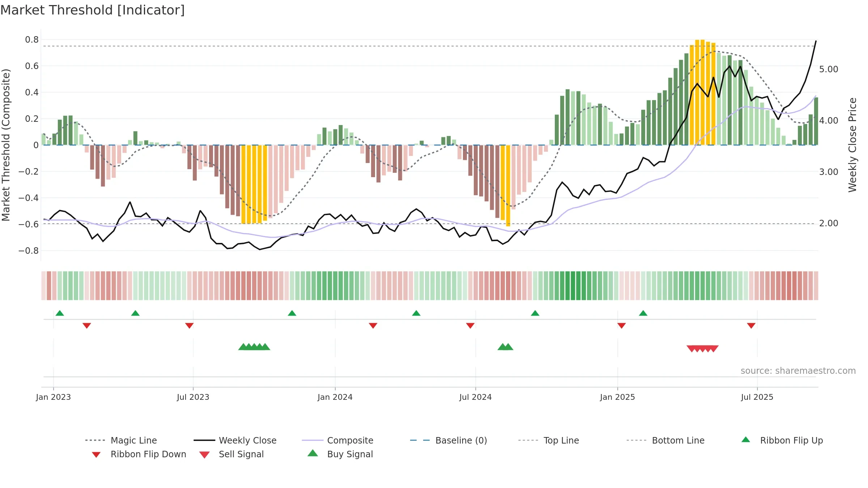Viewport: 868px width, 488px height.
Task: Click the ribbon flip down marker just before Jul 2025
Action: (751, 326)
